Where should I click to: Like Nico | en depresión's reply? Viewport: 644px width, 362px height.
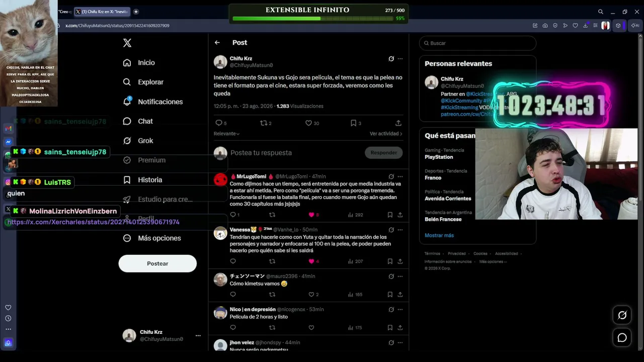(x=311, y=327)
